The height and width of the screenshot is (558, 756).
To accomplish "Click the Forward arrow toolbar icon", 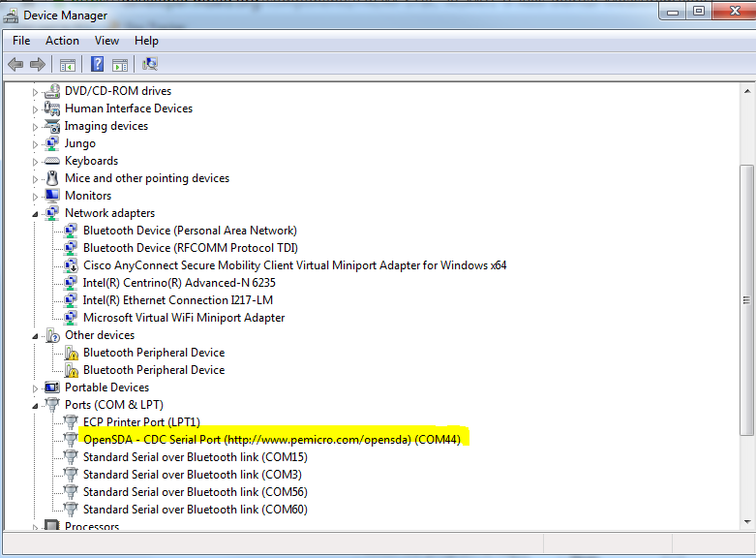I will click(x=38, y=65).
